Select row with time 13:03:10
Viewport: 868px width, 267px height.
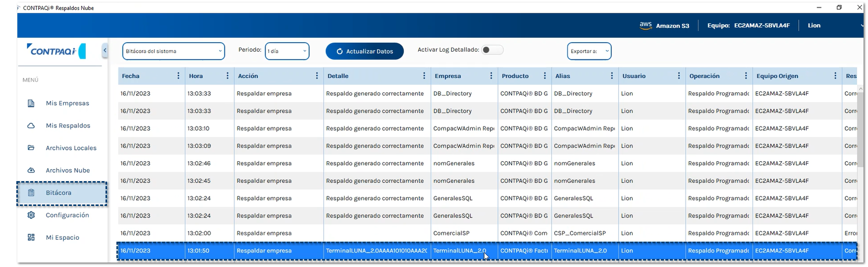coord(488,128)
